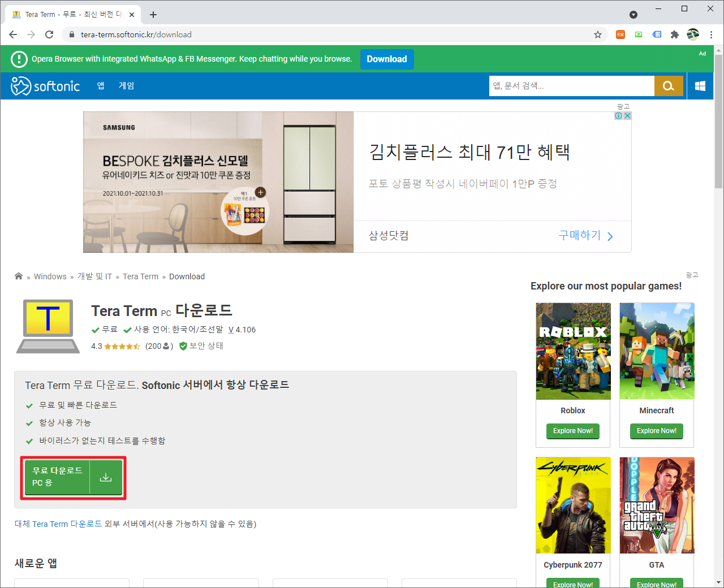
Task: Close the Samsung banner ad
Action: coord(627,115)
